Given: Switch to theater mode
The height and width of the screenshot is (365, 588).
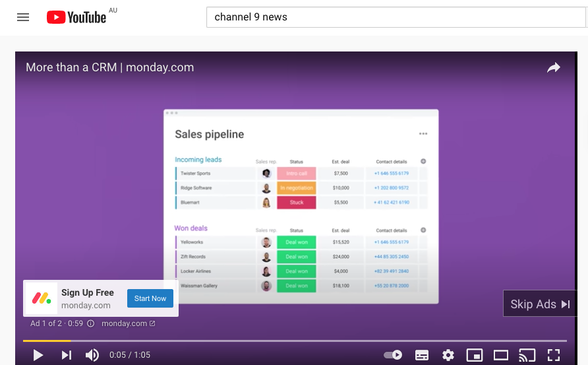Looking at the screenshot, I should coord(500,355).
